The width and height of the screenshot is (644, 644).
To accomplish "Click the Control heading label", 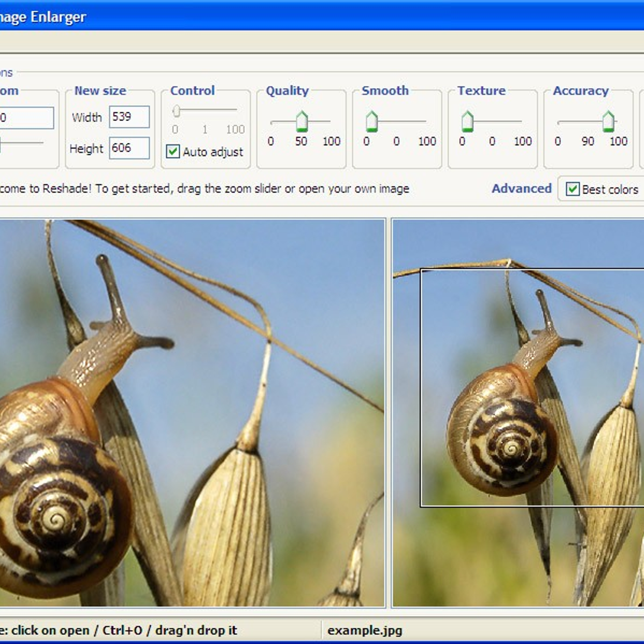I will pyautogui.click(x=192, y=91).
